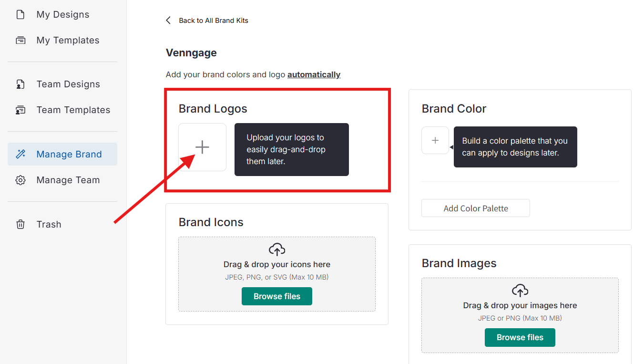Click the "automatically" link
Viewport: 644px width, 364px height.
[x=314, y=74]
